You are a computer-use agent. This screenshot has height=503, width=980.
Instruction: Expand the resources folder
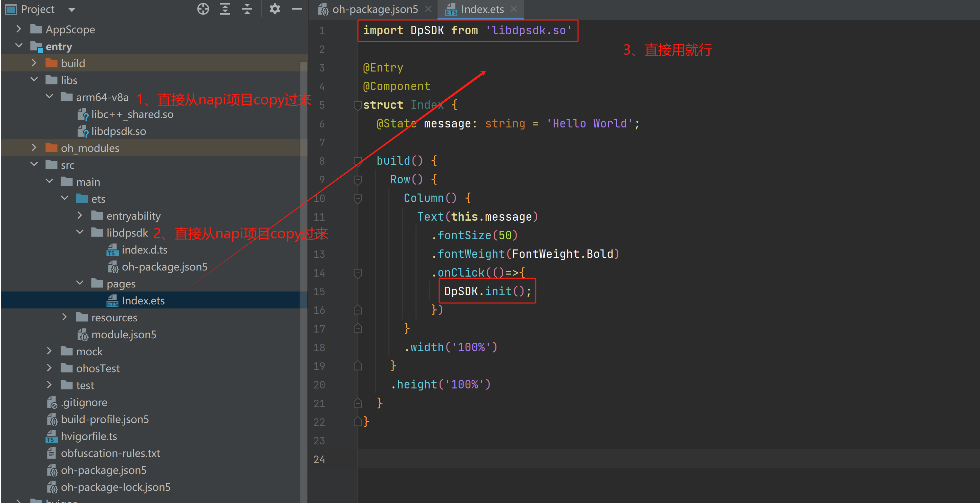[64, 317]
